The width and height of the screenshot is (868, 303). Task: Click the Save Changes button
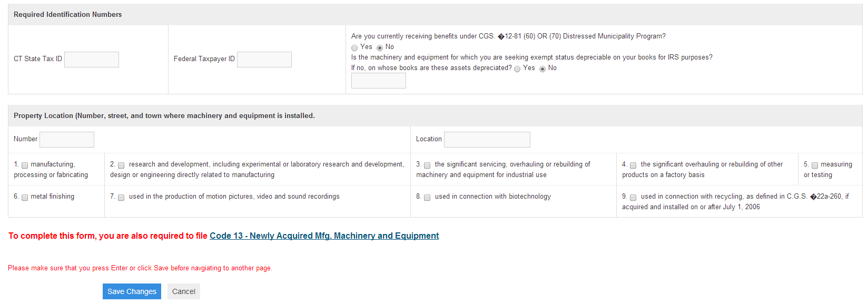[x=132, y=291]
